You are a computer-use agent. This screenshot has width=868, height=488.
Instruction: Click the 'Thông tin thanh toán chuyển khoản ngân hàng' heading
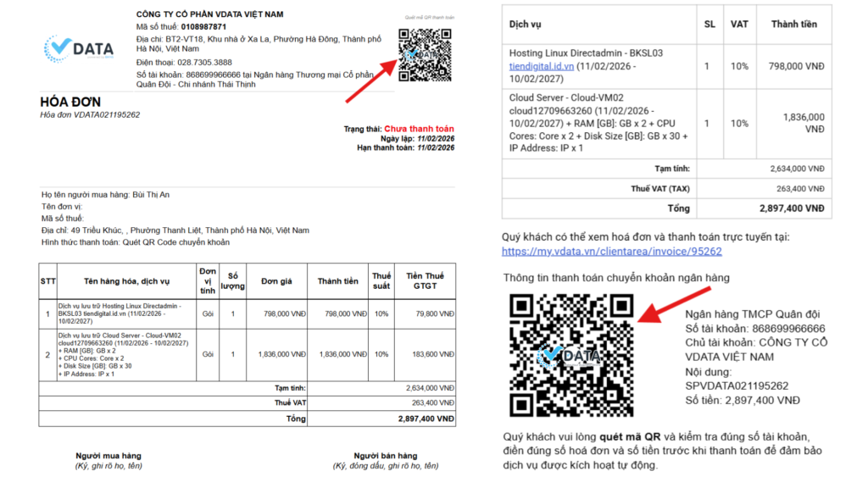coord(616,277)
